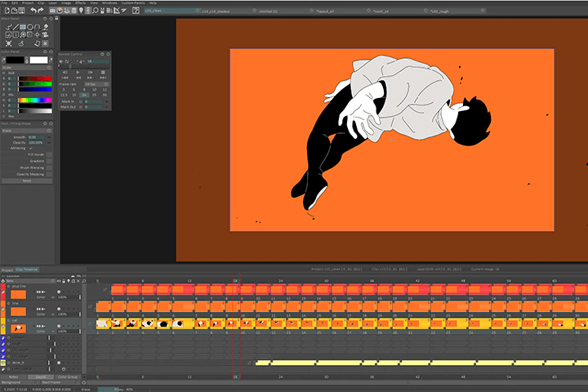This screenshot has width=588, height=392.
Task: Open the color wheel panel icon
Action: [60, 11]
